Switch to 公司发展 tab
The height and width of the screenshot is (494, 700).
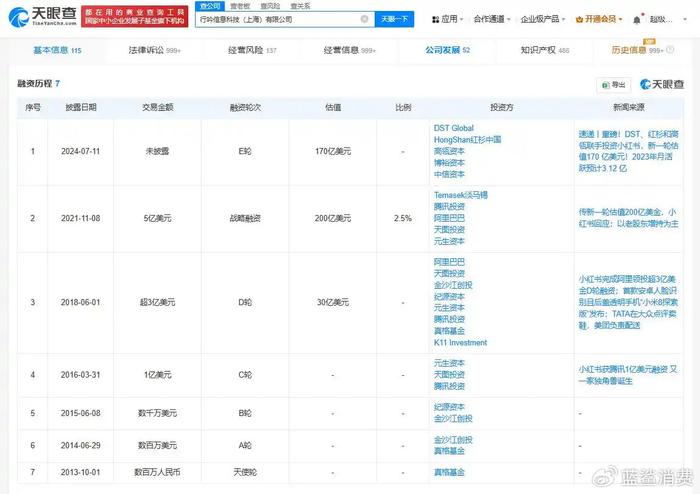coord(447,50)
